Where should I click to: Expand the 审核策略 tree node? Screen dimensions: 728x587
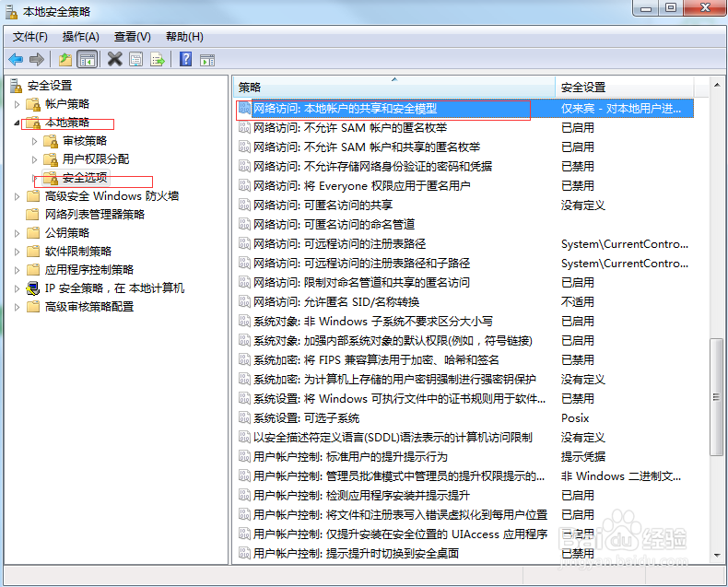(34, 141)
